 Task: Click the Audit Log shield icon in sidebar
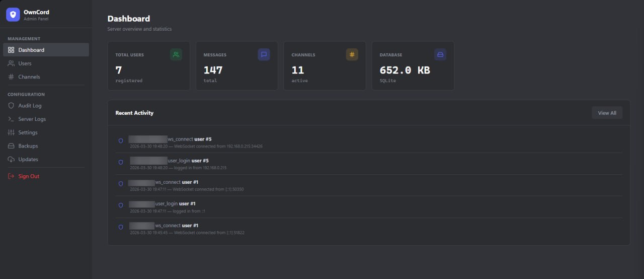point(11,106)
